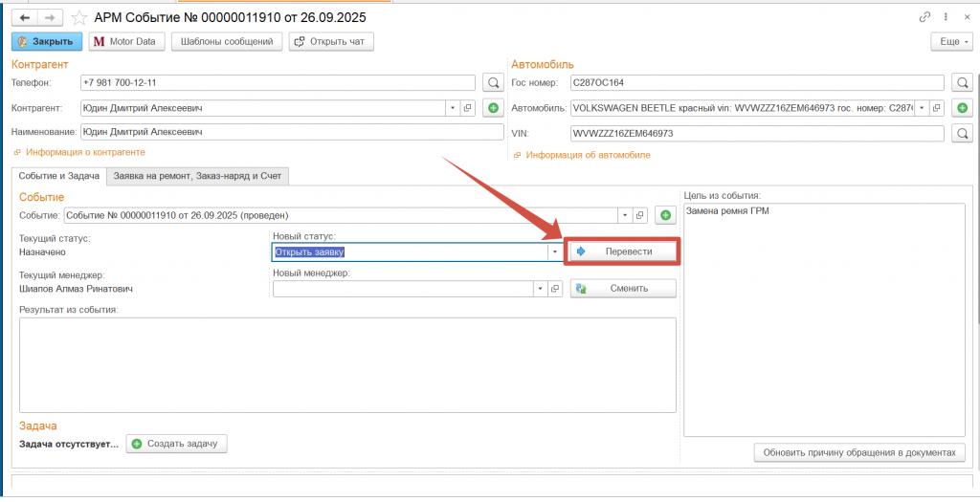Search by license plate magnifier icon
Image resolution: width=980 pixels, height=502 pixels.
[962, 83]
